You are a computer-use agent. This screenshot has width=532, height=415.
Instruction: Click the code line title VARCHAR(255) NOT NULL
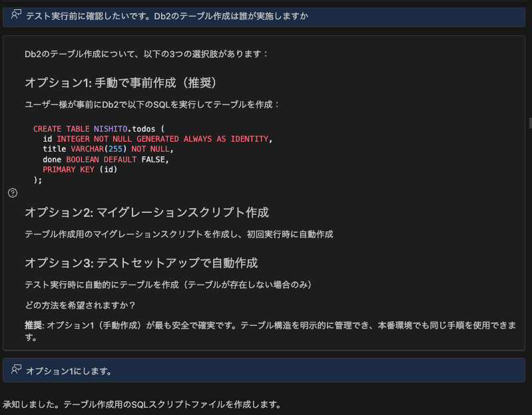(109, 149)
